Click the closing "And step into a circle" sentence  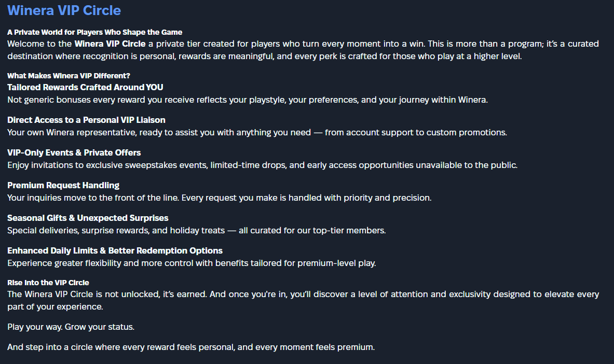(190, 347)
